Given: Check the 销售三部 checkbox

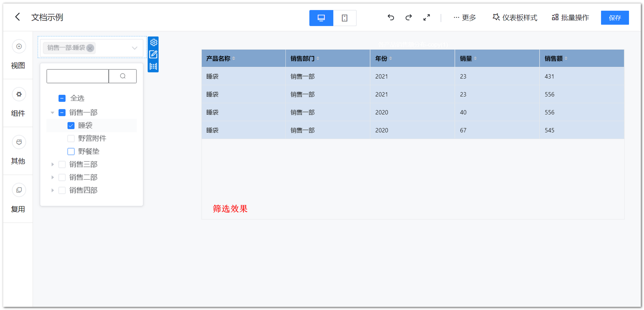Looking at the screenshot, I should [x=62, y=164].
